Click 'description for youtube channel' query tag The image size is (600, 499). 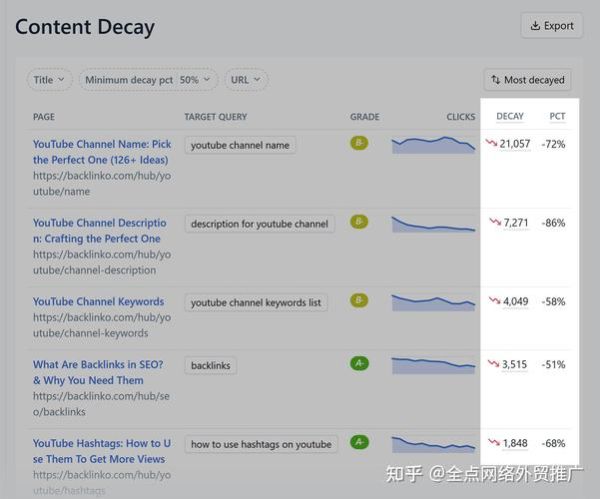[259, 224]
